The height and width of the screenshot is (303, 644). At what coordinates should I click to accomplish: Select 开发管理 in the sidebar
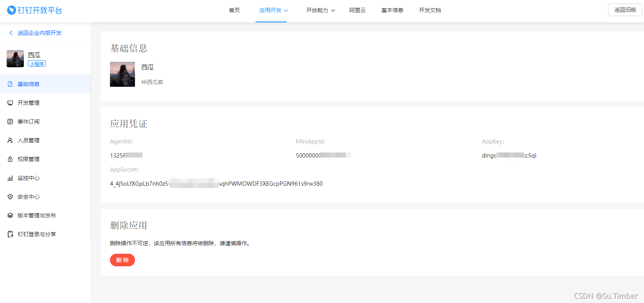tap(45, 103)
